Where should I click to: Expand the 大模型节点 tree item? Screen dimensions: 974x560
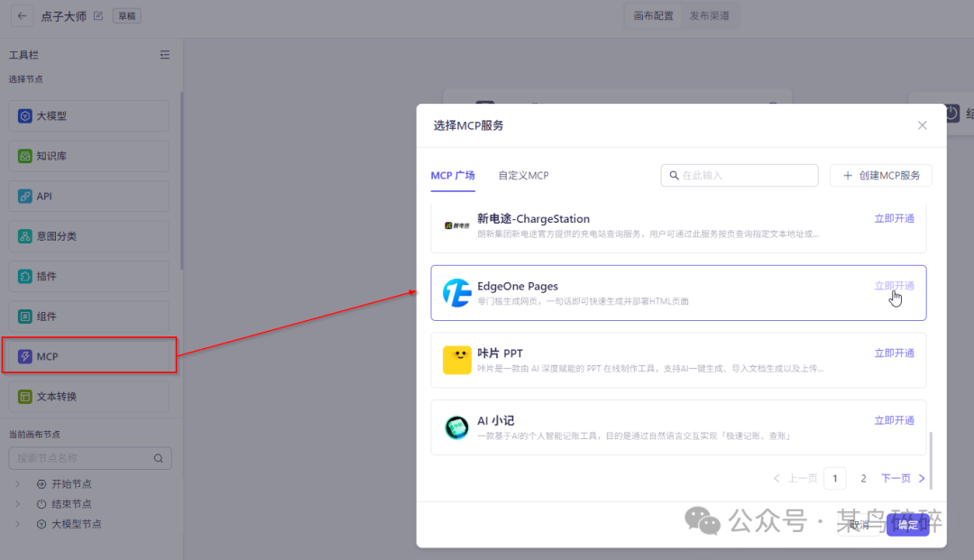[18, 523]
